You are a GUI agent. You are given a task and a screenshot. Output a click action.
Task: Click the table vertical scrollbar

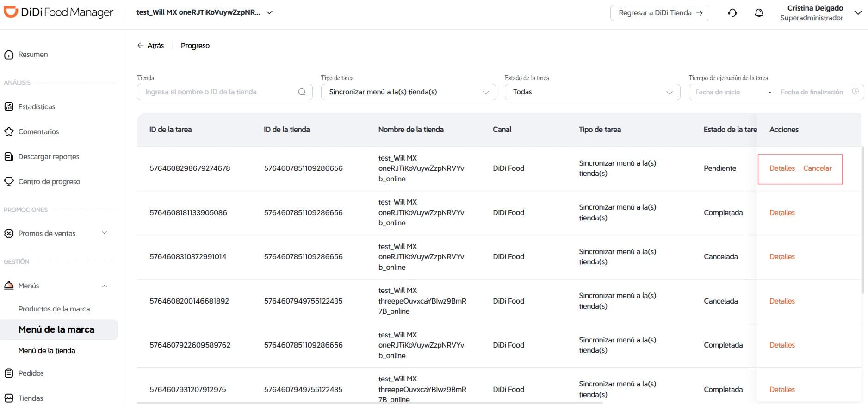(x=862, y=220)
